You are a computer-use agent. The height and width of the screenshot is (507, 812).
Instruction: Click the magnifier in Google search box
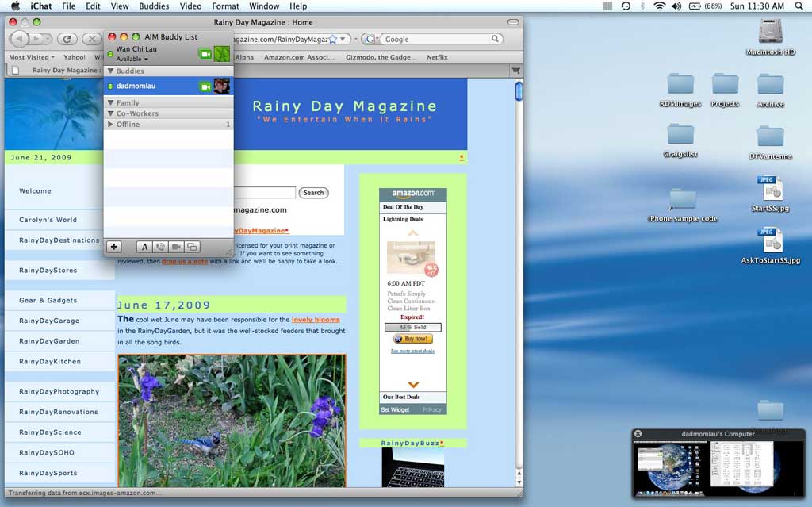(495, 39)
